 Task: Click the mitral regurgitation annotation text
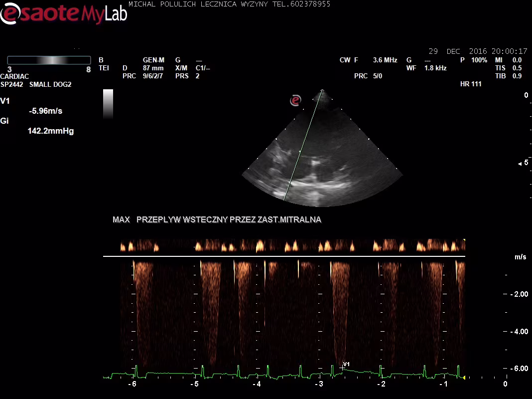tap(217, 219)
